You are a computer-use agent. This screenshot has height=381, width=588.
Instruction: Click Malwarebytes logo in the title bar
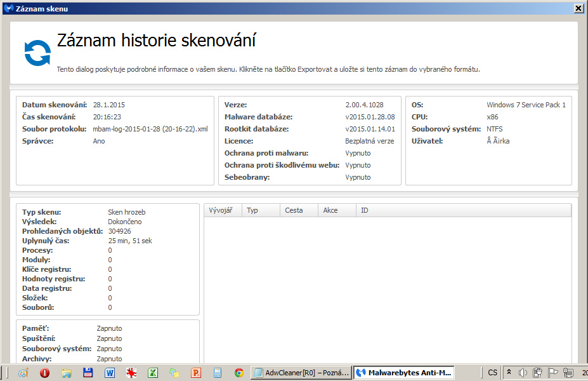(x=8, y=8)
